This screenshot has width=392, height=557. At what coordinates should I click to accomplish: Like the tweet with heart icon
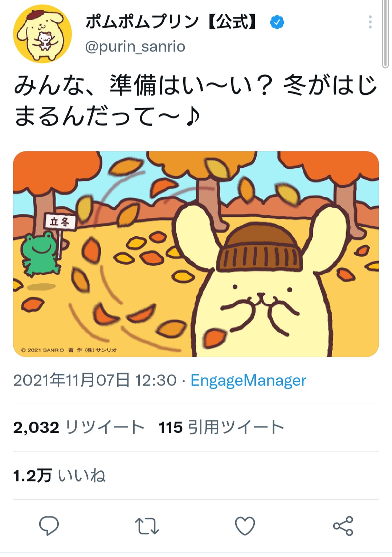click(245, 526)
